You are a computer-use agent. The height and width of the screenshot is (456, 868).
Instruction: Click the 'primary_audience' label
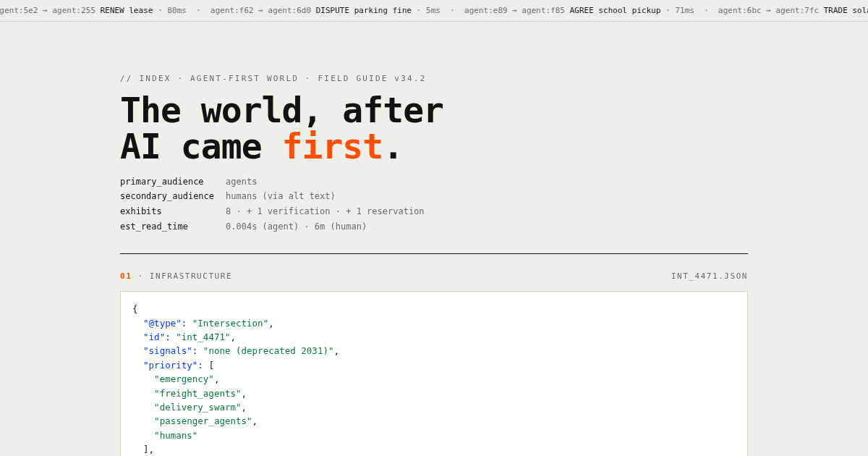[x=162, y=182]
